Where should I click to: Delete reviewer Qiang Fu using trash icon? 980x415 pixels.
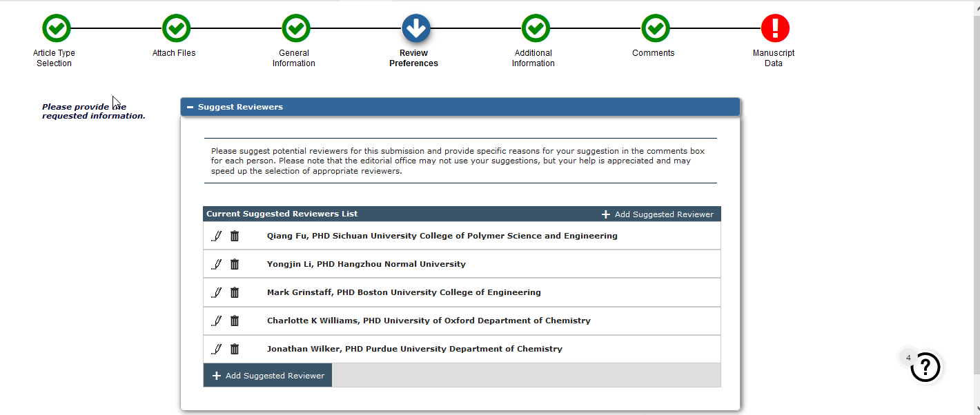(x=235, y=236)
